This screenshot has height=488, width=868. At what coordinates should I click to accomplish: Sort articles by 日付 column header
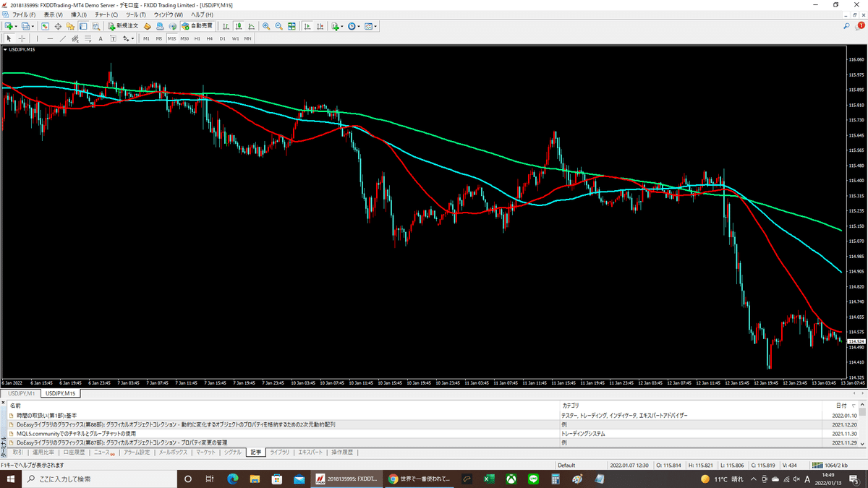pos(841,406)
